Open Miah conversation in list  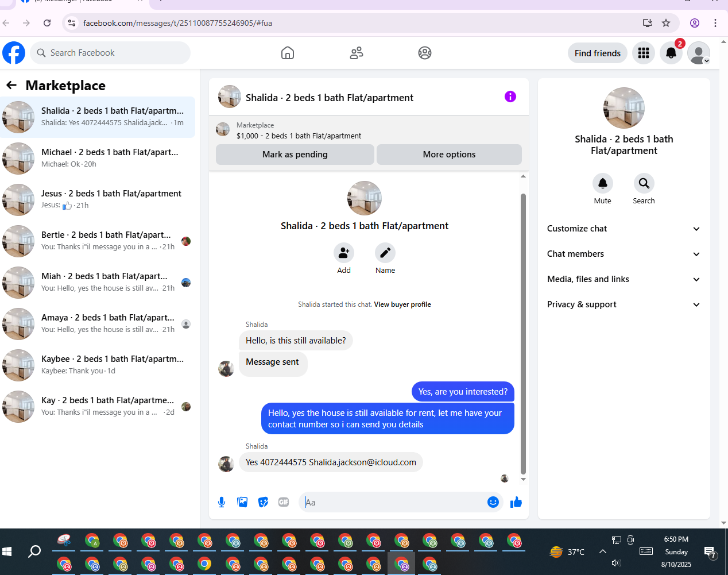98,283
